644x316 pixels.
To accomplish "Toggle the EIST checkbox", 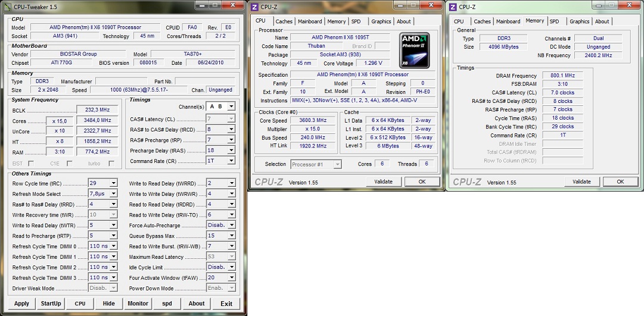I will 31,164.
